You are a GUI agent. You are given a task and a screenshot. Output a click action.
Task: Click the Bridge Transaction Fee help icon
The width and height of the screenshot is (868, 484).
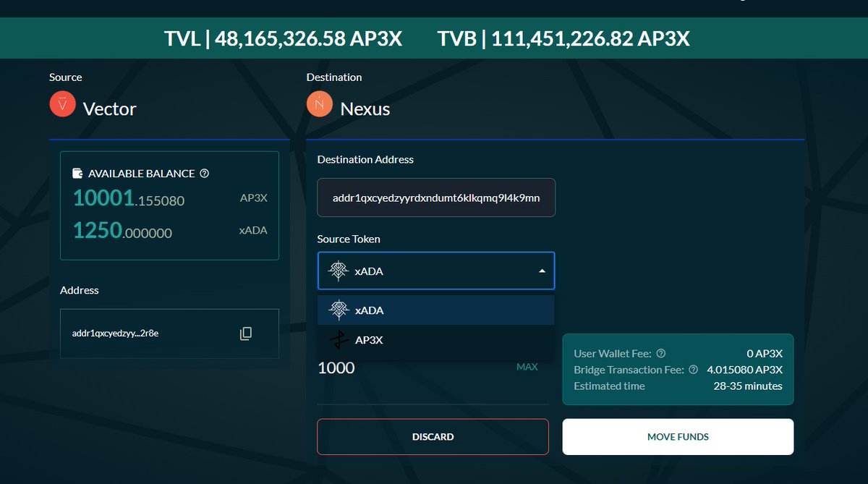(694, 370)
